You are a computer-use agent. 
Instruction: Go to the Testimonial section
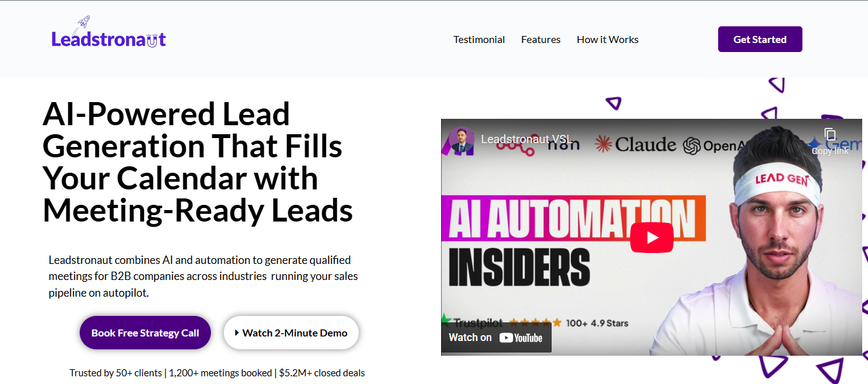[479, 39]
